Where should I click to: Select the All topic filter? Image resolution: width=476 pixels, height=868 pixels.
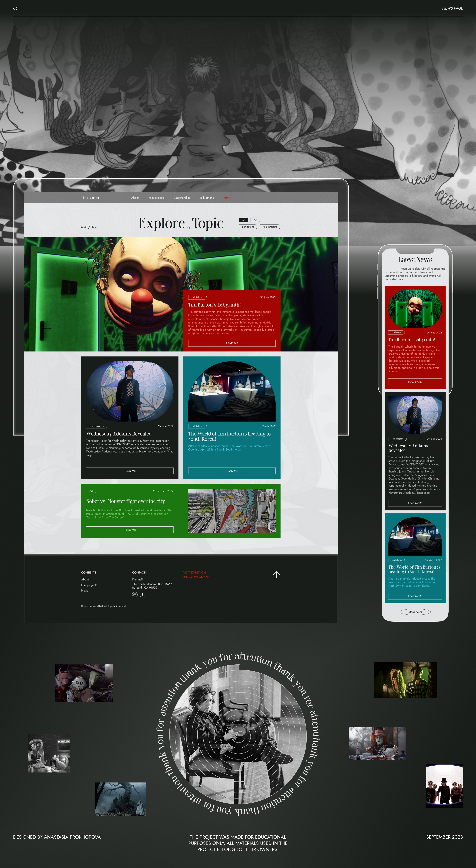[x=244, y=220]
